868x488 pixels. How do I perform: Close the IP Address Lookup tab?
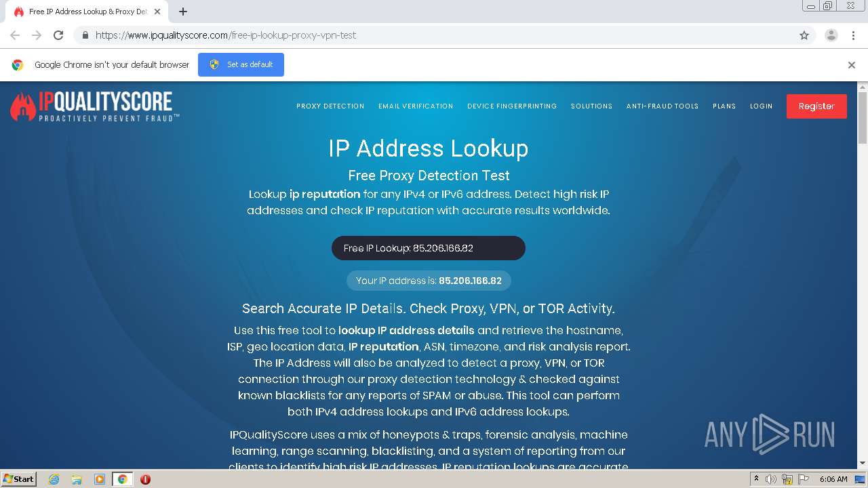(157, 12)
